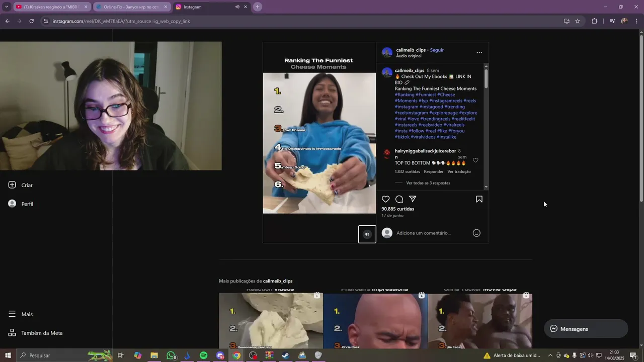This screenshot has height=362, width=644.
Task: Click the address bar URL
Action: click(121, 21)
